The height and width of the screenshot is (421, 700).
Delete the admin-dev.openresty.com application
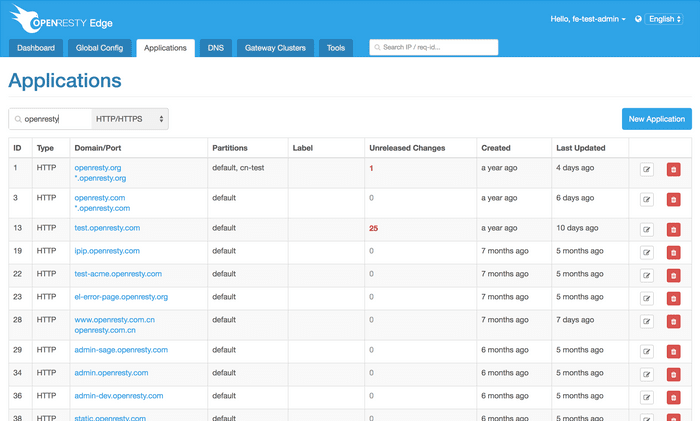pos(673,397)
